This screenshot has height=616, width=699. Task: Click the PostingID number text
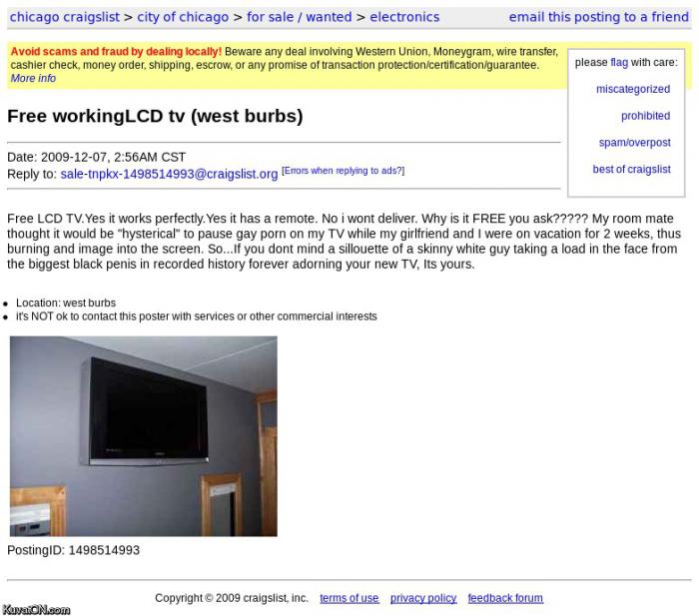tap(104, 550)
